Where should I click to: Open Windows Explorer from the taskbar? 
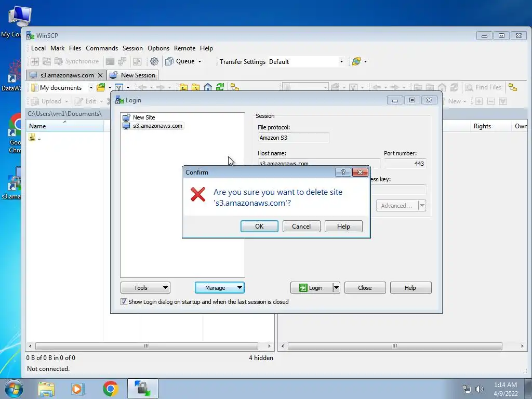pos(46,389)
